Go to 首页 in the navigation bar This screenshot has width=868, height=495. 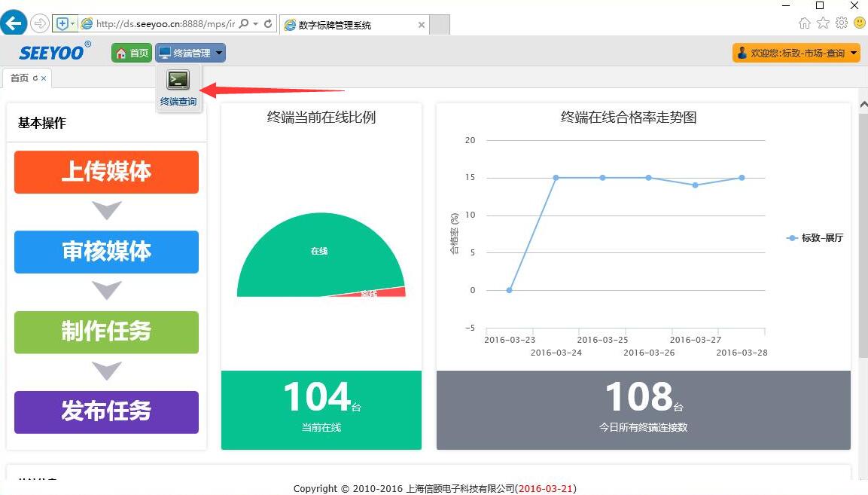[x=132, y=53]
